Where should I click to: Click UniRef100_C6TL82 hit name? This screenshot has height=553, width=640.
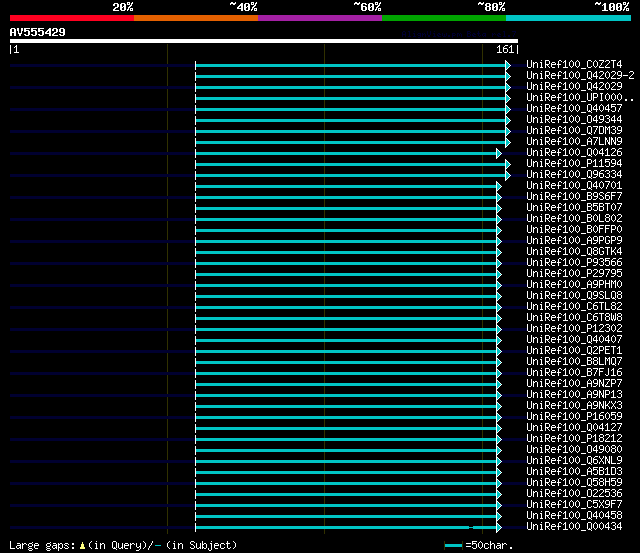click(574, 307)
